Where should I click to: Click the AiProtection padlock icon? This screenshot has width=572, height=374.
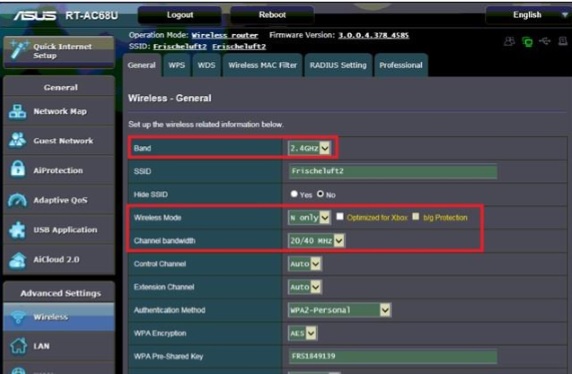tap(18, 170)
